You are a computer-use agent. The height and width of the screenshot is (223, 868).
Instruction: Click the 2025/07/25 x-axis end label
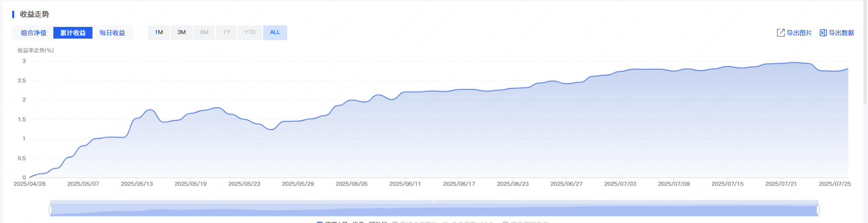pos(834,184)
